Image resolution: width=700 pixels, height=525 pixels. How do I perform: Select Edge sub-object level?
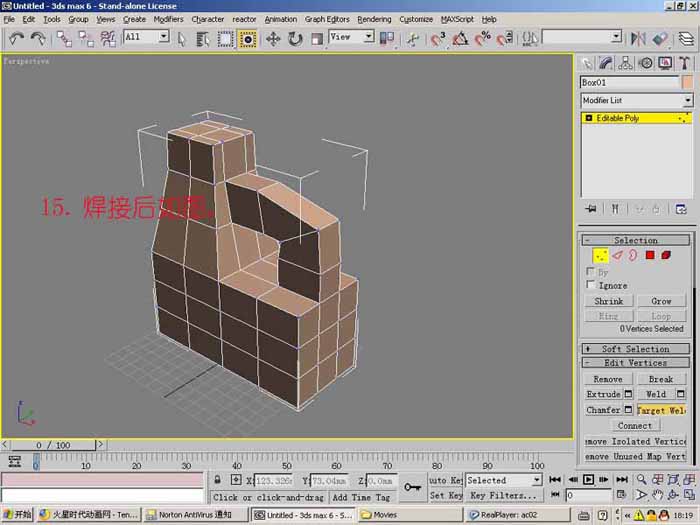(x=617, y=255)
